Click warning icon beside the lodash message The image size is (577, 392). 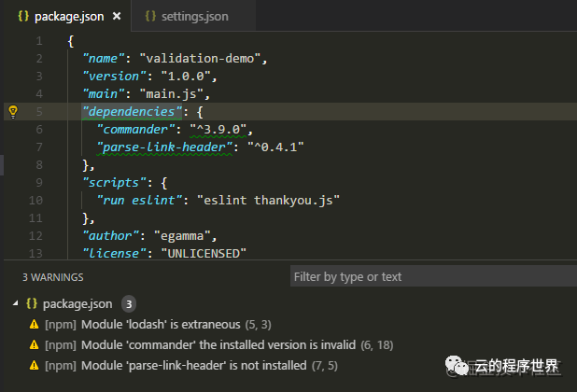(x=34, y=325)
